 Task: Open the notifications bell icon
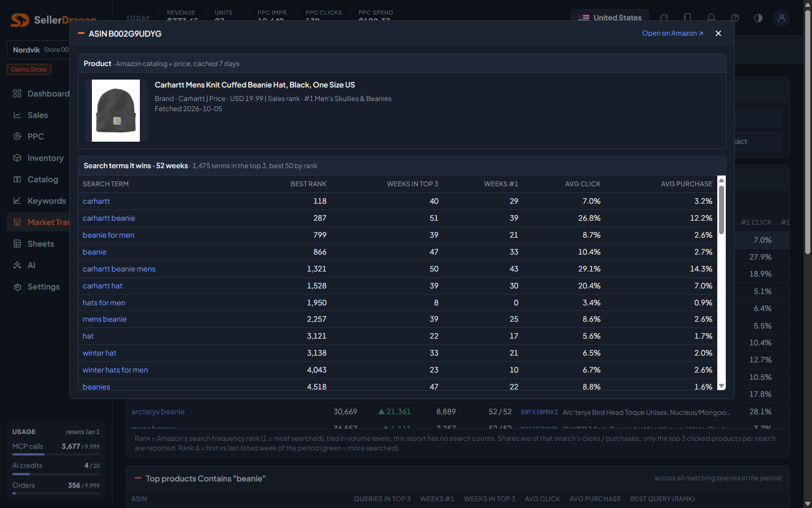click(711, 18)
